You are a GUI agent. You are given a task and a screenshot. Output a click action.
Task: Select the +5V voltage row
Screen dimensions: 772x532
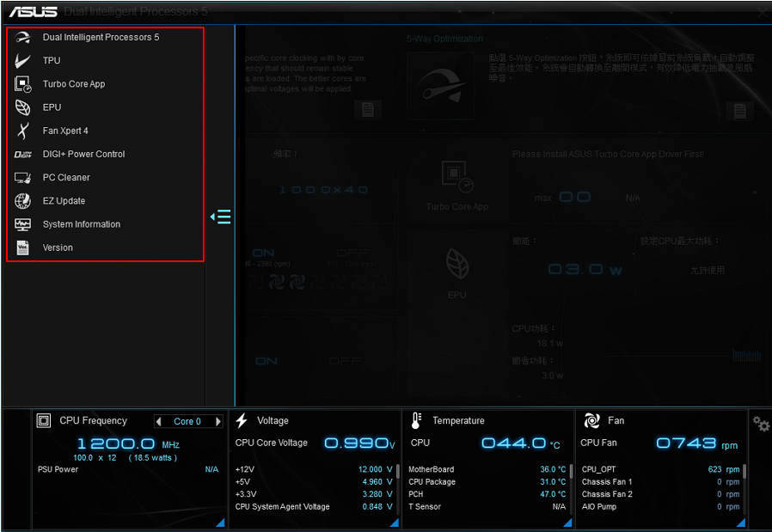click(314, 482)
